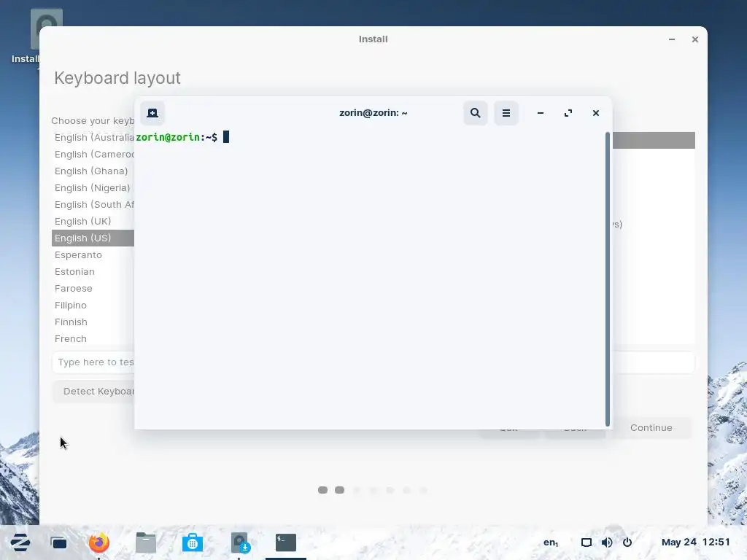Open the terminal search tool
The image size is (747, 560).
475,113
